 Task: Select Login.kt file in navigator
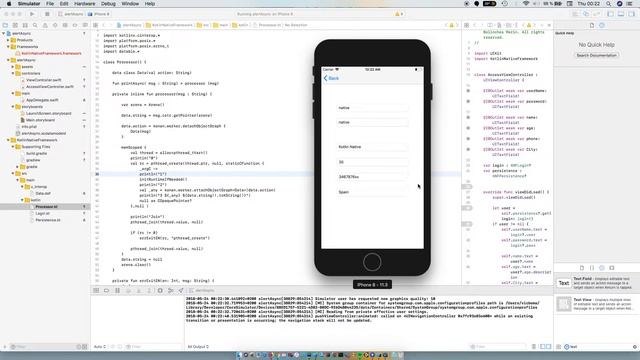tap(42, 213)
